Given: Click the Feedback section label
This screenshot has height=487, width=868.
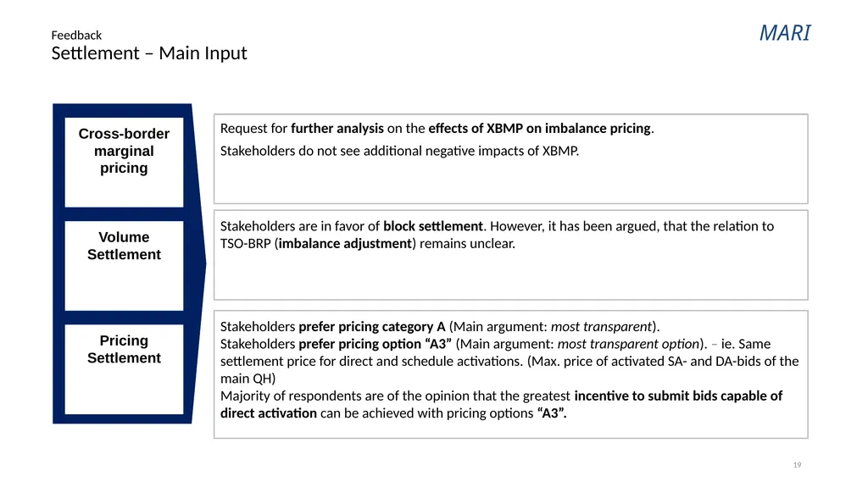Looking at the screenshot, I should point(76,36).
